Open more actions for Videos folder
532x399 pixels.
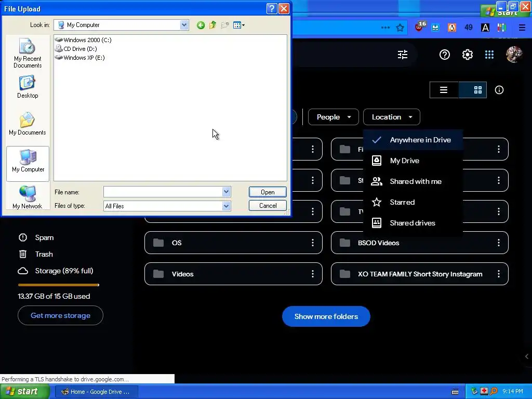[x=312, y=274]
